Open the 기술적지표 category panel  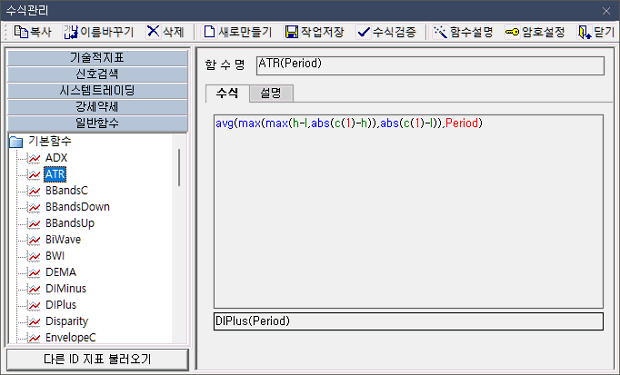(x=97, y=58)
